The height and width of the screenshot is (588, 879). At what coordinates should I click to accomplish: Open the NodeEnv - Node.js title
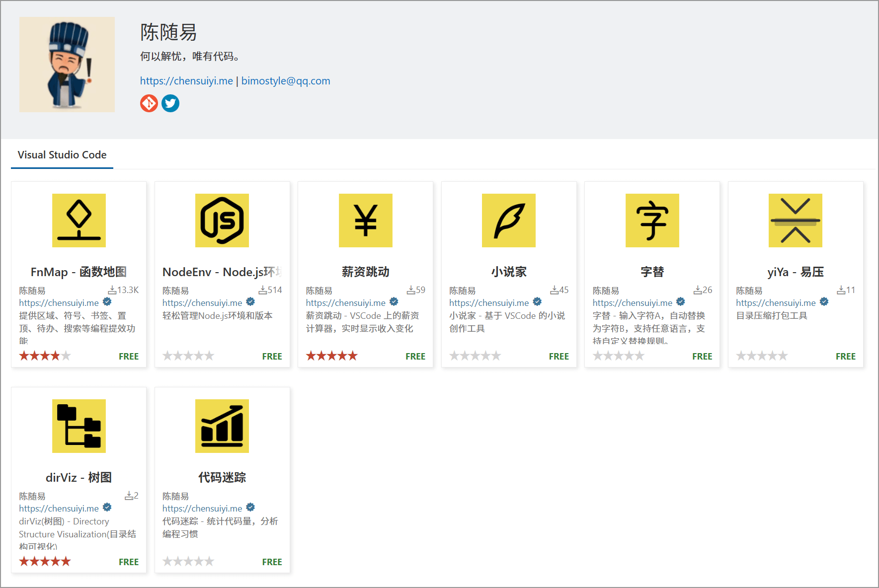tap(222, 272)
